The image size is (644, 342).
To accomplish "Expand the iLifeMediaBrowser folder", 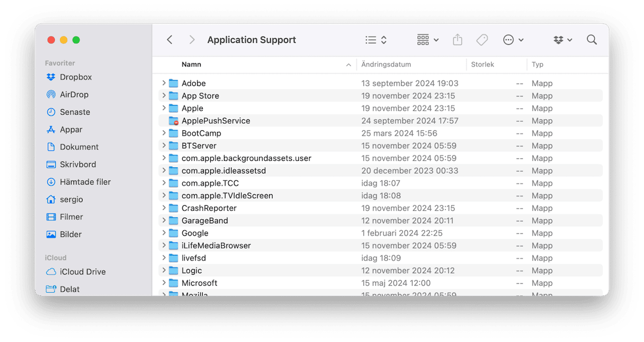I will tap(164, 246).
